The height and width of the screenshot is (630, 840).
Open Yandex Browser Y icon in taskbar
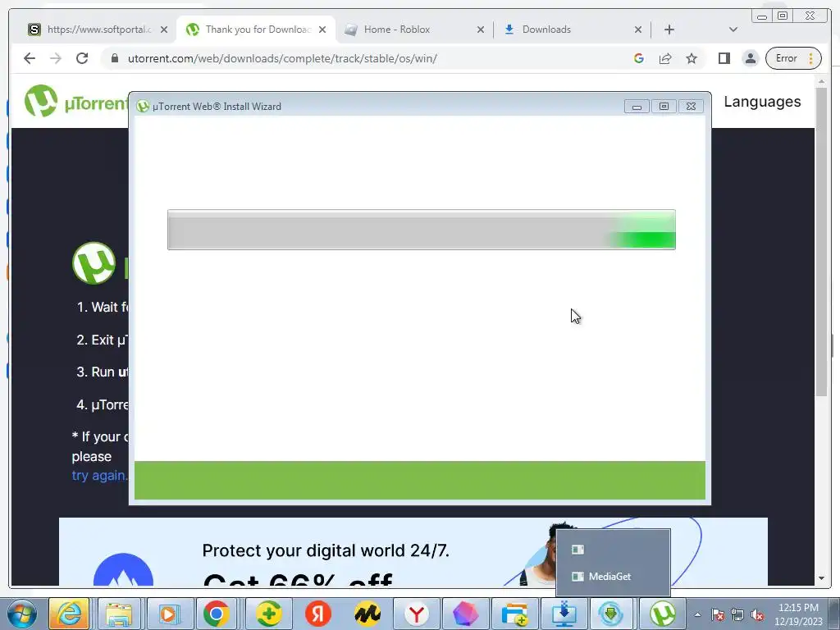[416, 614]
